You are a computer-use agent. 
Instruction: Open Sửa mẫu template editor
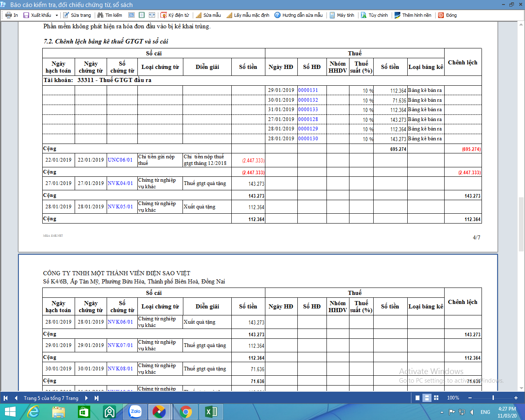208,15
